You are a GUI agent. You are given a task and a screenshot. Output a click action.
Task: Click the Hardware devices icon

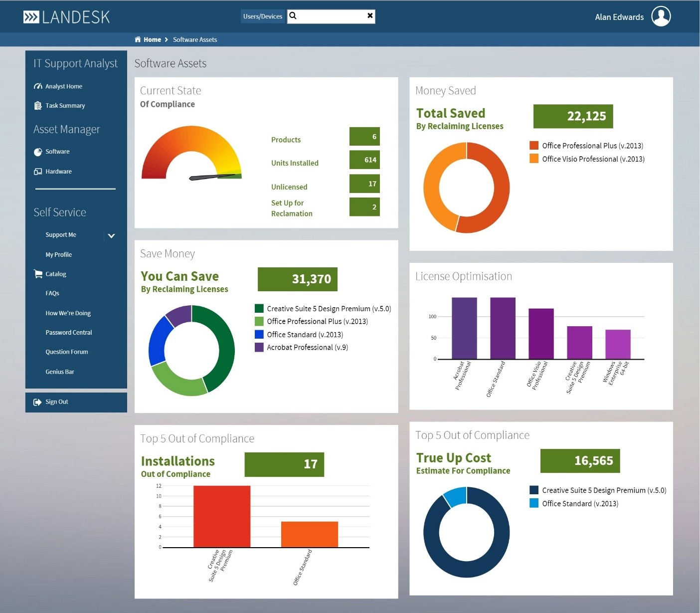coord(38,172)
